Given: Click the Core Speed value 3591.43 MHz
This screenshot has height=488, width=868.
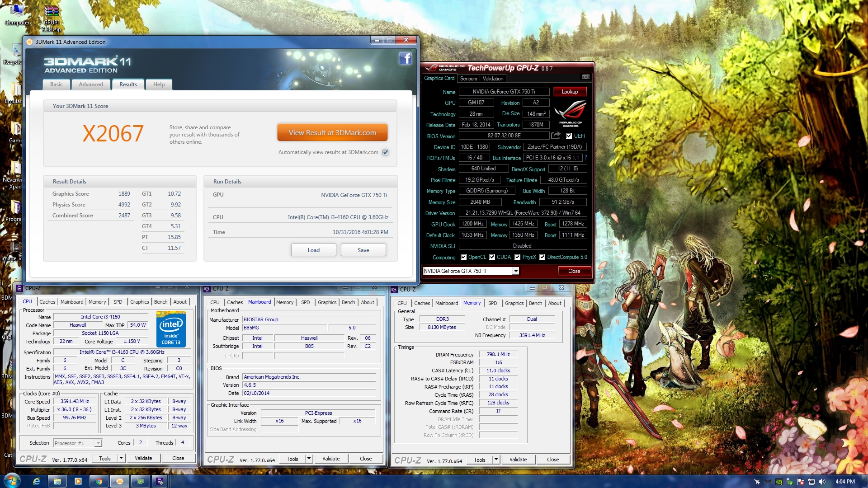Looking at the screenshot, I should coord(75,401).
